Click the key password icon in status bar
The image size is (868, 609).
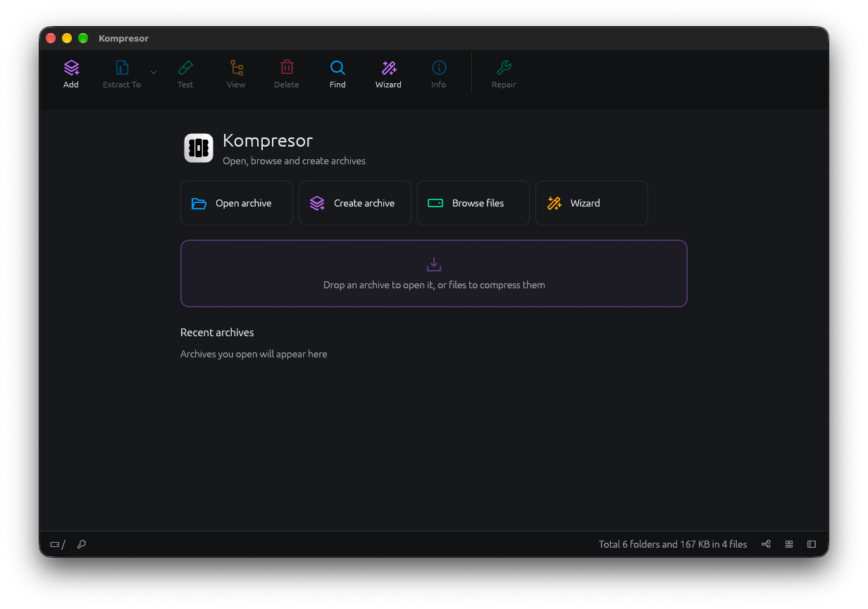(x=82, y=544)
